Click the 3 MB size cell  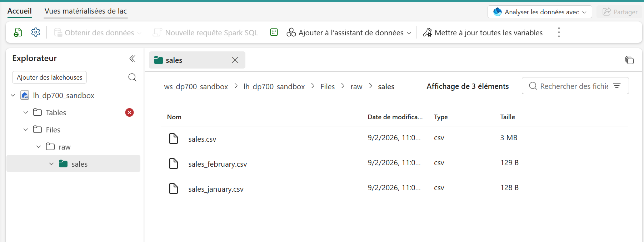[x=509, y=138]
